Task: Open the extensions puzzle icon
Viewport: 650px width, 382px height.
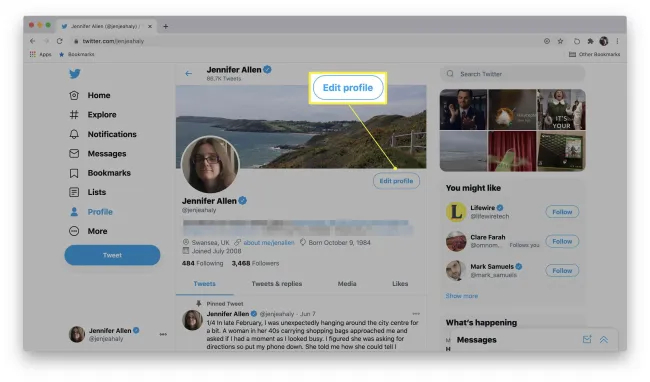Action: (590, 41)
